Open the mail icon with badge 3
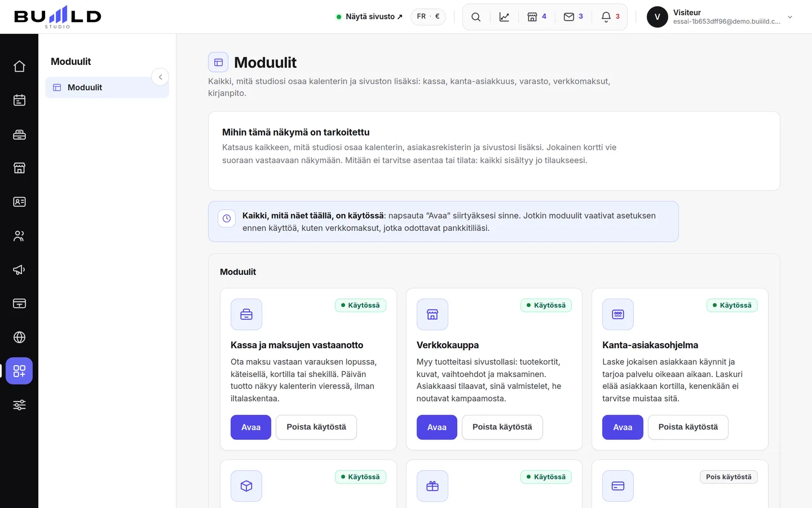 [573, 17]
